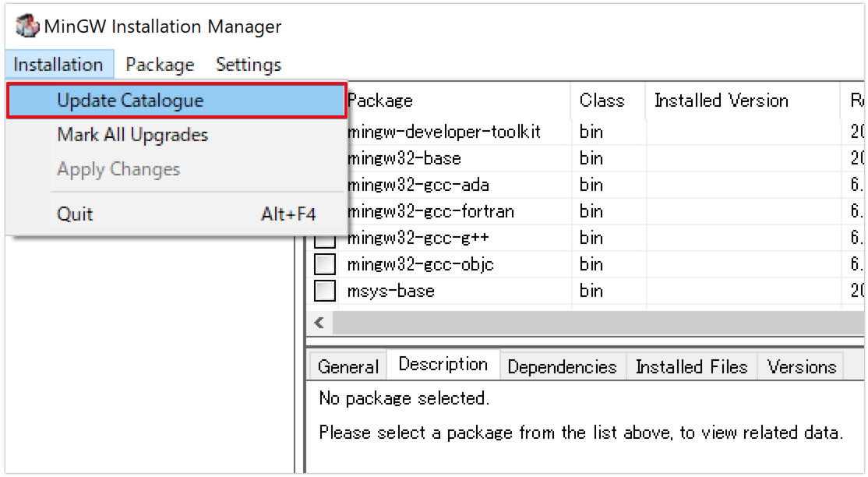The width and height of the screenshot is (868, 477).
Task: Toggle the msys-base package checkbox
Action: pyautogui.click(x=324, y=291)
